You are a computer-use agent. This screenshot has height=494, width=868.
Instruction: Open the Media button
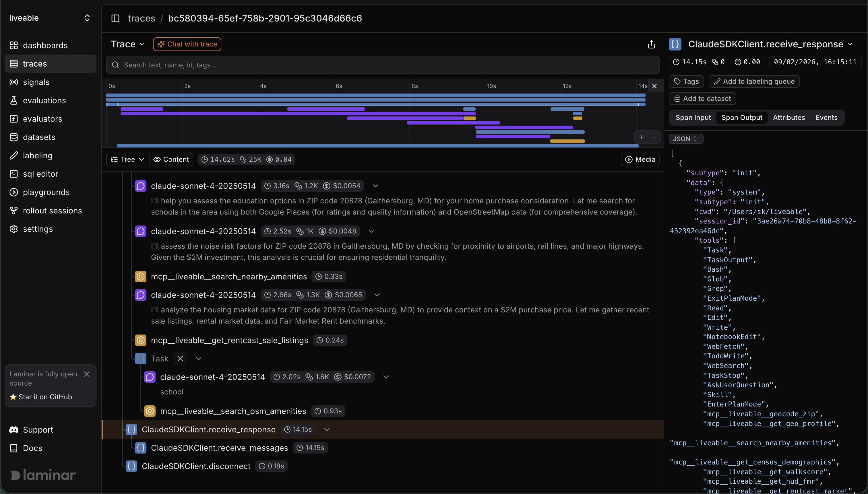tap(640, 160)
